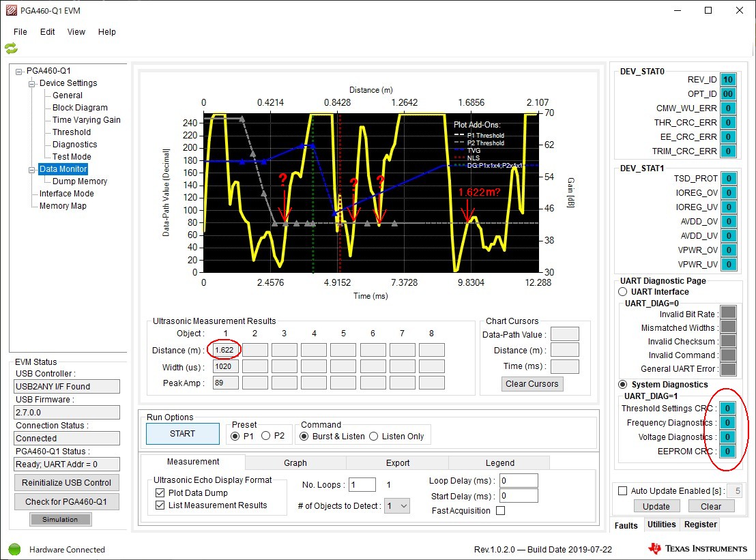Select Listen Only command option
756x560 pixels.
coord(374,436)
